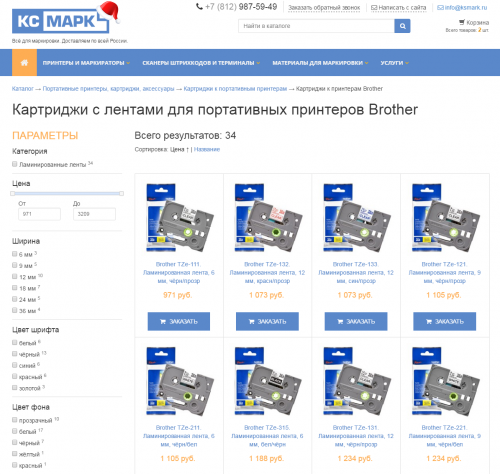
Task: Select жёлтый background color filter
Action: click(x=15, y=454)
